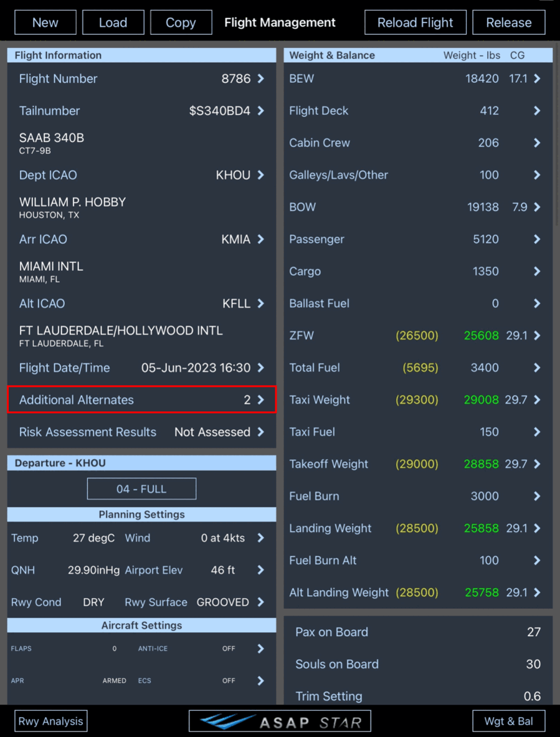Image resolution: width=560 pixels, height=737 pixels.
Task: Open the Flight Deck weight chevron
Action: [537, 110]
